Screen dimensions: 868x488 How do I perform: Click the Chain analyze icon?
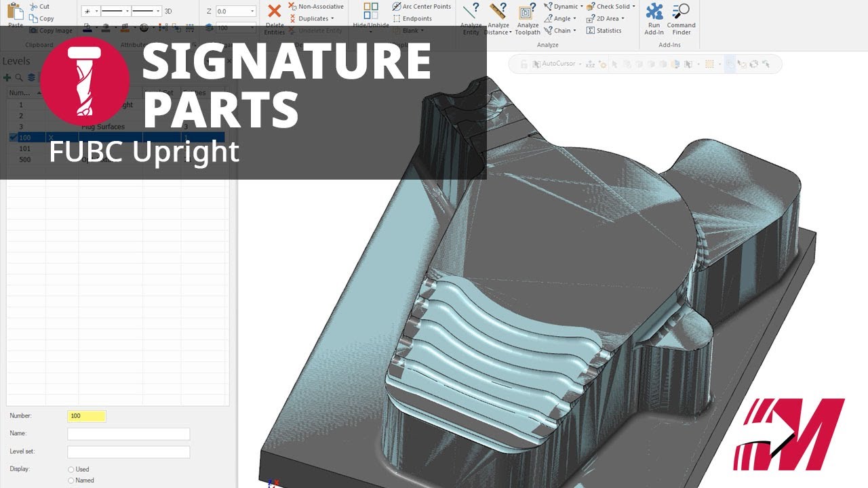[x=548, y=30]
